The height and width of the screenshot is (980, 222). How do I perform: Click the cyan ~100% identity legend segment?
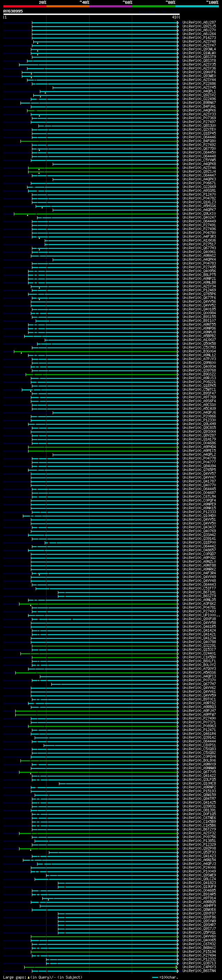(x=197, y=6)
